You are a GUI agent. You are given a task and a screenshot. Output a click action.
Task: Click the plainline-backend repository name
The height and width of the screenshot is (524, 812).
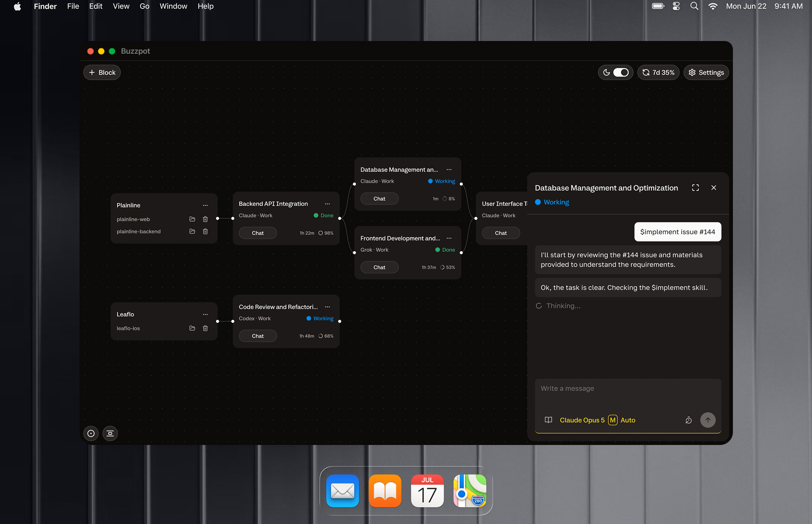coord(139,232)
